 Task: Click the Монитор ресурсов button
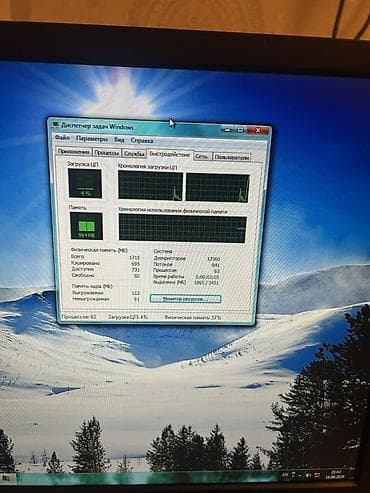185,299
